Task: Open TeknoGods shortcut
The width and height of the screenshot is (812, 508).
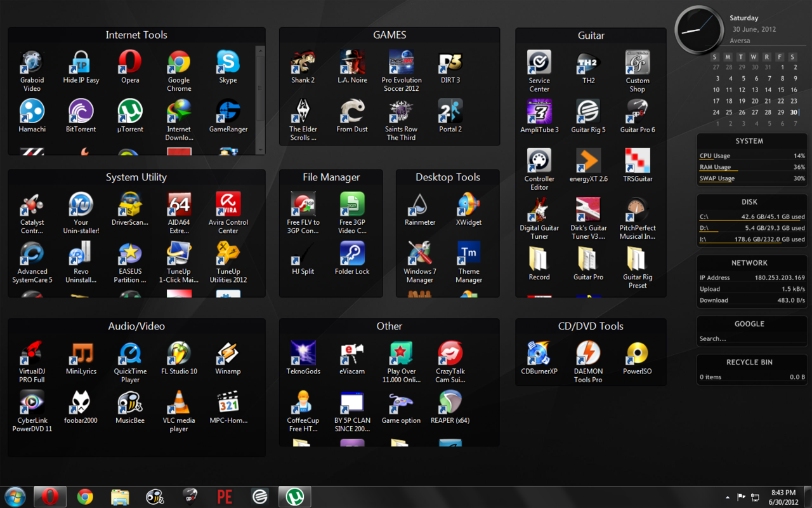Action: (x=303, y=358)
